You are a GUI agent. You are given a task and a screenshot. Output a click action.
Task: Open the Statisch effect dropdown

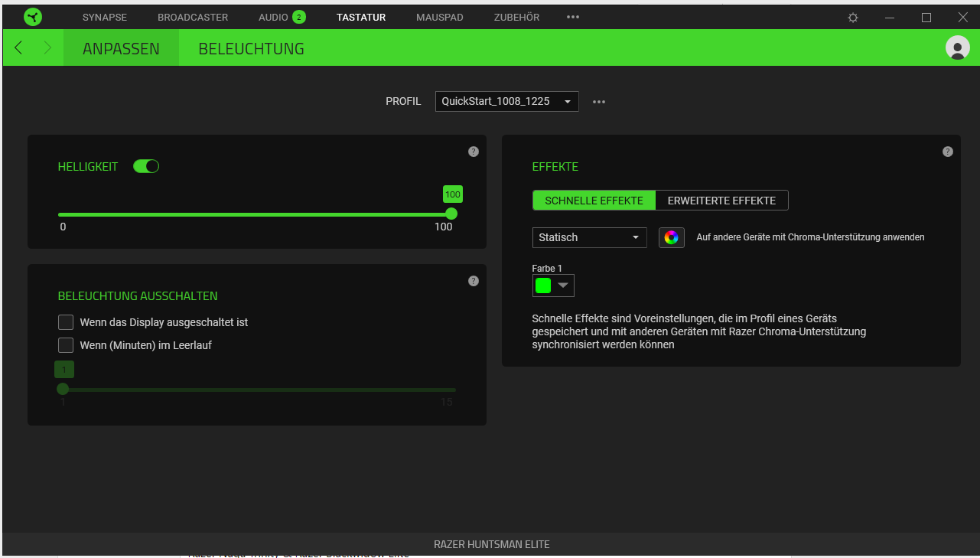click(589, 237)
